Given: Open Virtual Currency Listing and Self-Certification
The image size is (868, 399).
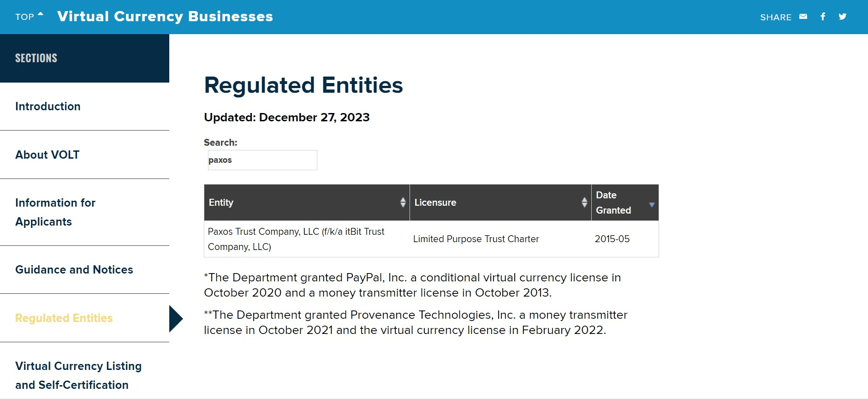Looking at the screenshot, I should 78,375.
